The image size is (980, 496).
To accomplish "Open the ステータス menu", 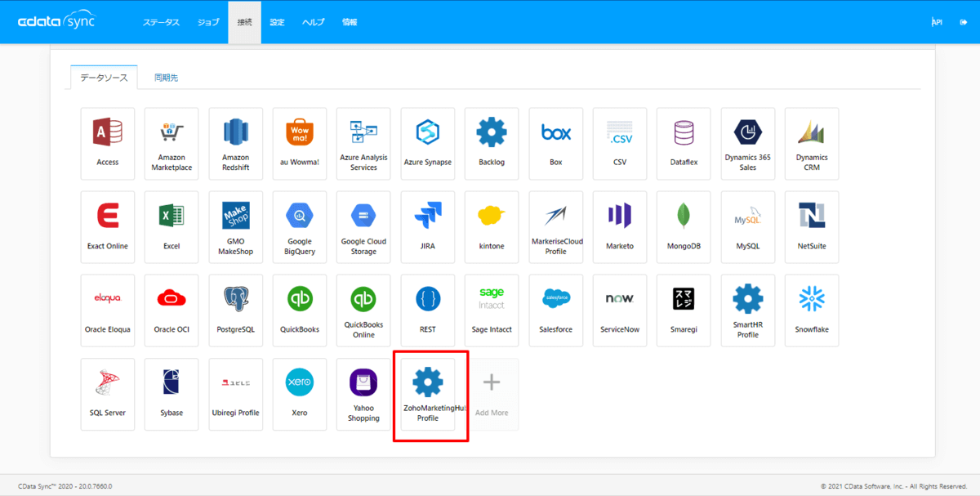I will (x=161, y=22).
